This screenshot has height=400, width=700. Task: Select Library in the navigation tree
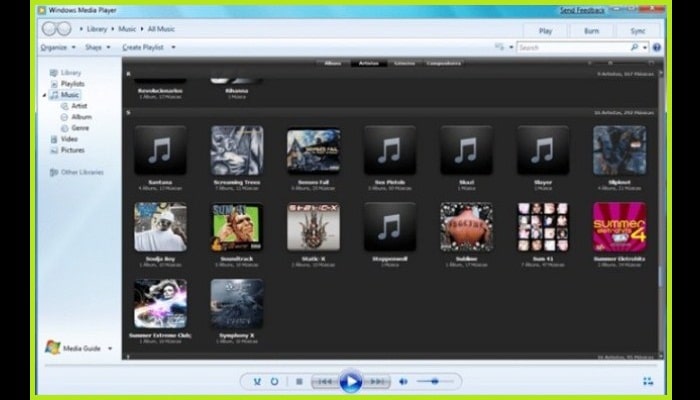tap(66, 73)
